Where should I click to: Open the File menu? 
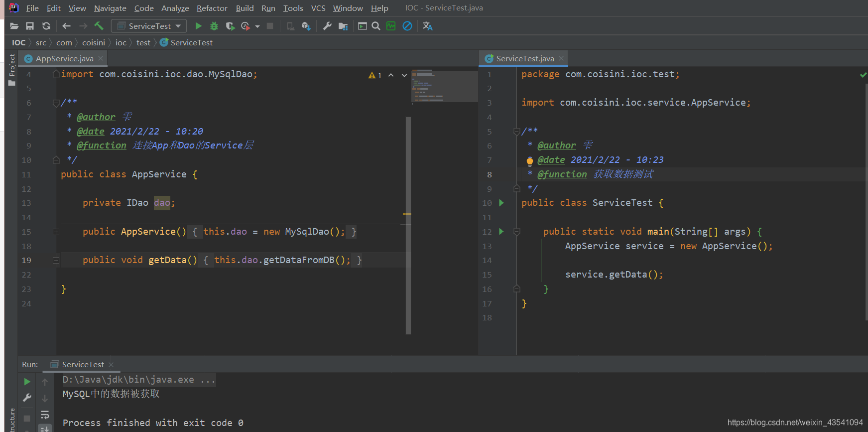pyautogui.click(x=32, y=8)
